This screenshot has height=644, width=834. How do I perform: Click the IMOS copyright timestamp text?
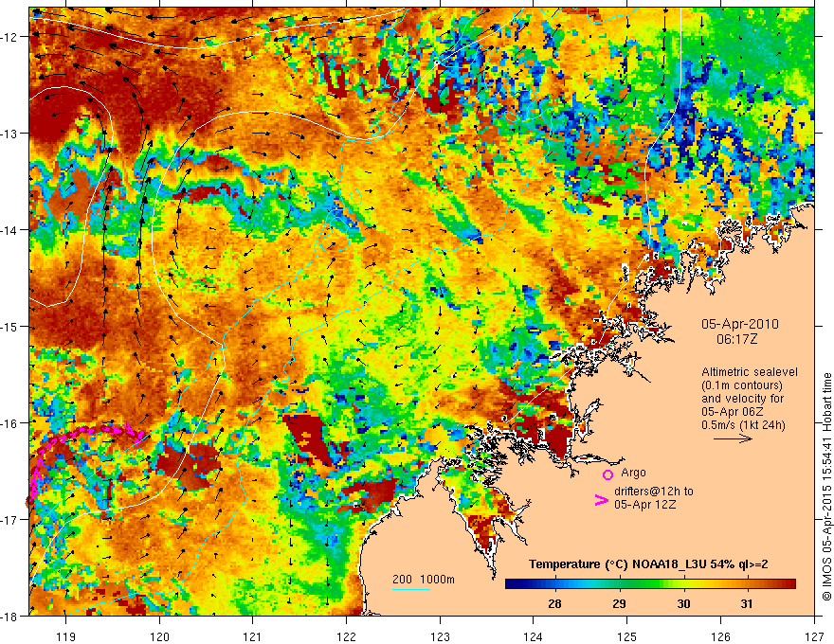[826, 487]
